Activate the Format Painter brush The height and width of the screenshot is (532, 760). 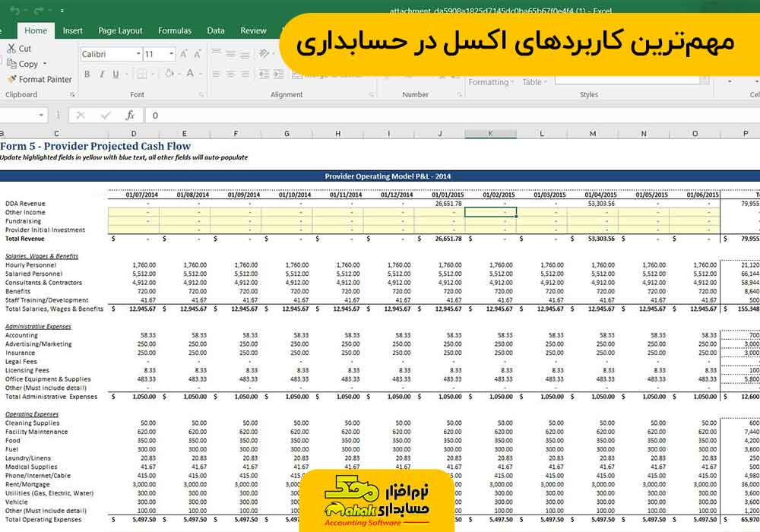point(40,79)
